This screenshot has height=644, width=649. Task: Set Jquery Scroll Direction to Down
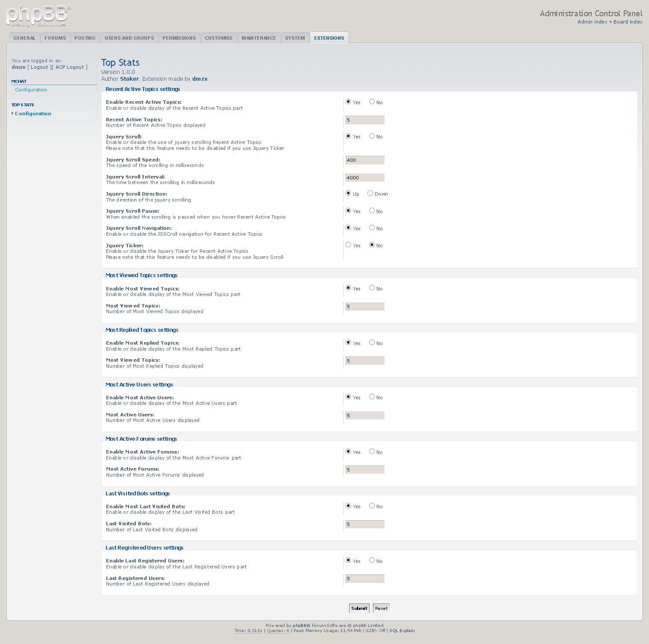pos(370,193)
